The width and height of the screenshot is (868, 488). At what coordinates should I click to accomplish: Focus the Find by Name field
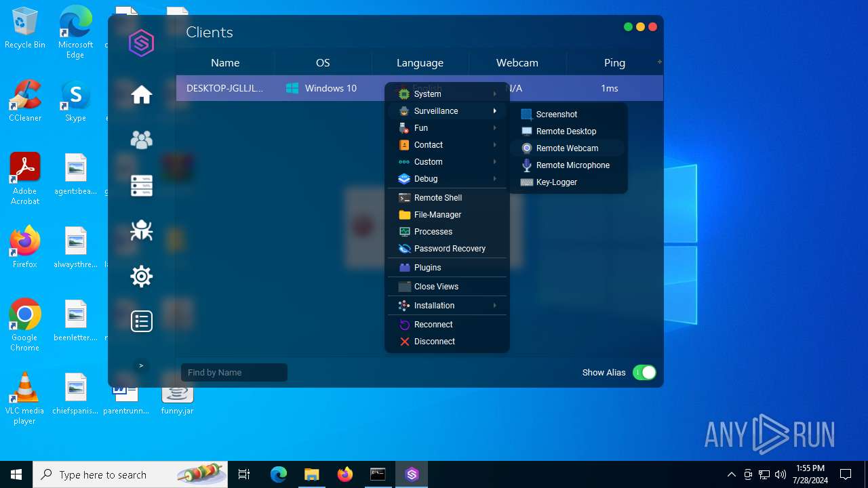234,372
